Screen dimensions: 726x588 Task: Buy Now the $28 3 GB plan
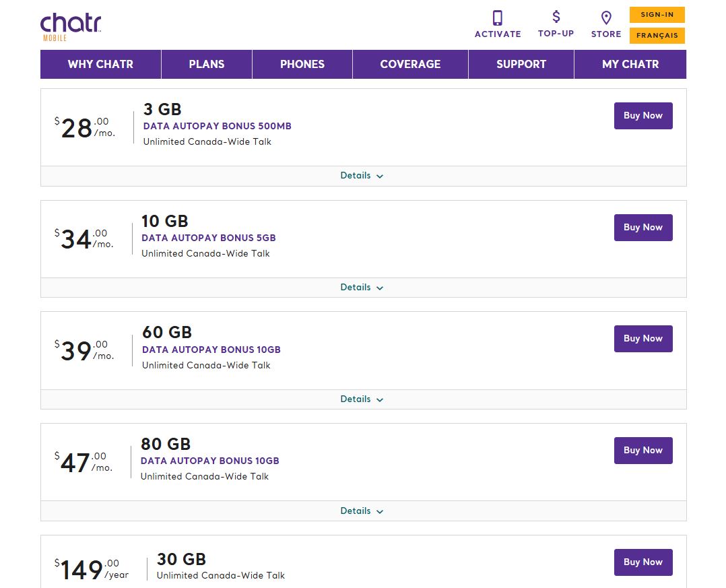[x=642, y=115]
